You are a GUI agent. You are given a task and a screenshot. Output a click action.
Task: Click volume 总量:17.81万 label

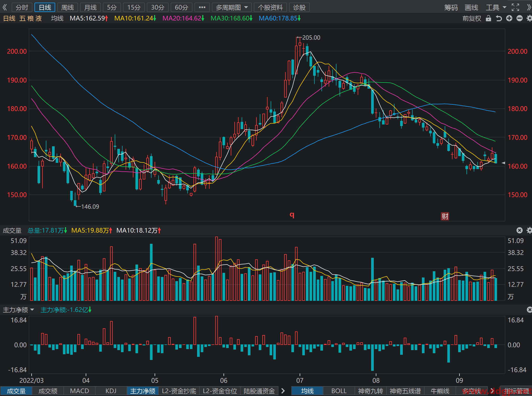tap(47, 230)
